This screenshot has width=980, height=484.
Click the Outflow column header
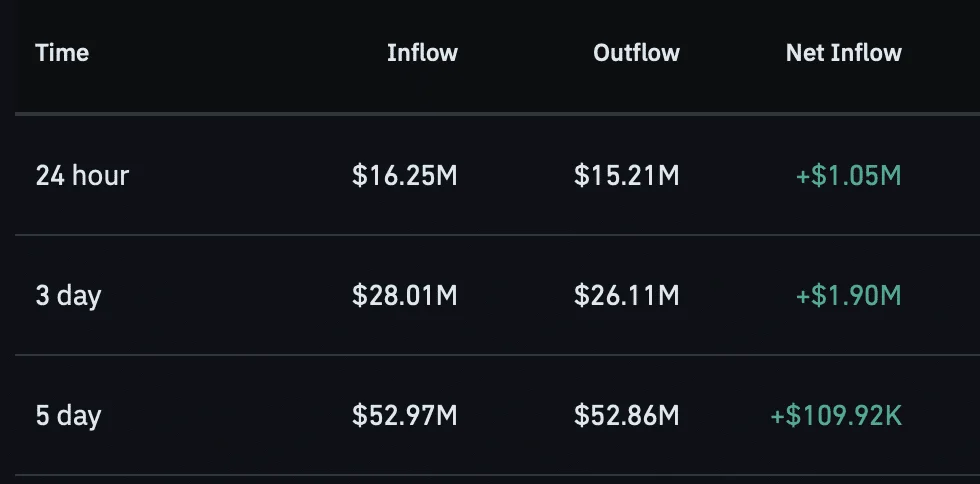tap(636, 53)
